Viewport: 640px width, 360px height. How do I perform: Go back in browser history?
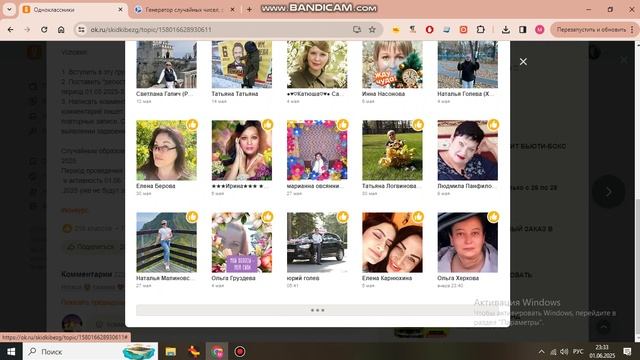(11, 29)
